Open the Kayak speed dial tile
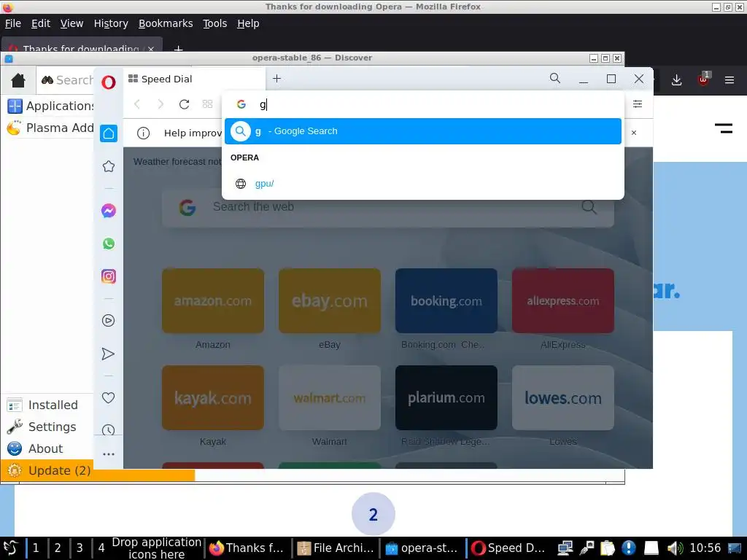This screenshot has width=747, height=560. pos(213,398)
